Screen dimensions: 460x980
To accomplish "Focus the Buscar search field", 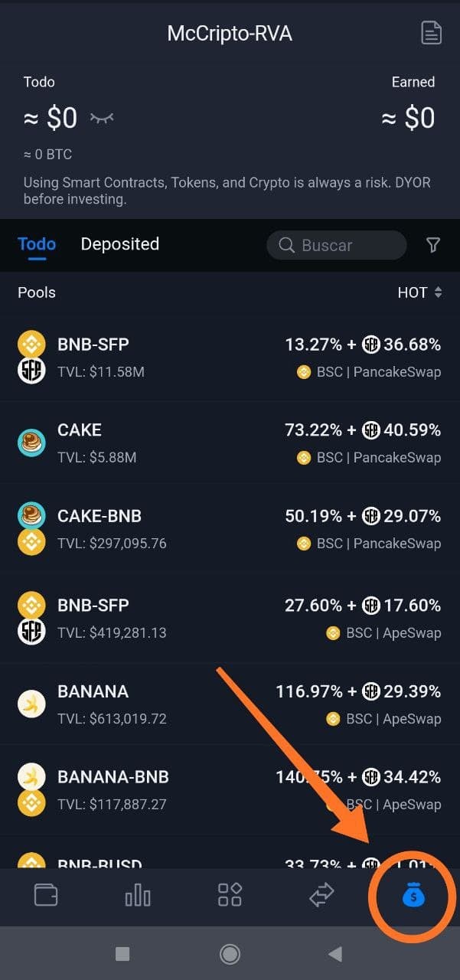I will [336, 245].
